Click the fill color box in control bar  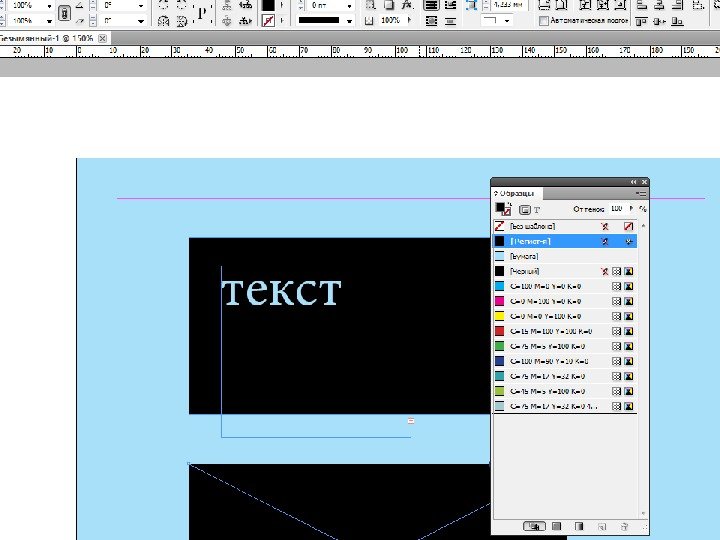coord(268,6)
